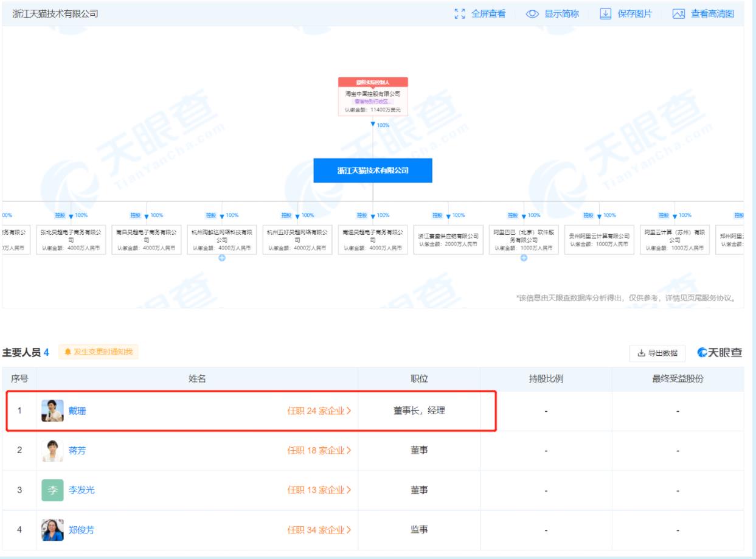
Task: Open 蒋芳's profile photo
Action: (52, 450)
